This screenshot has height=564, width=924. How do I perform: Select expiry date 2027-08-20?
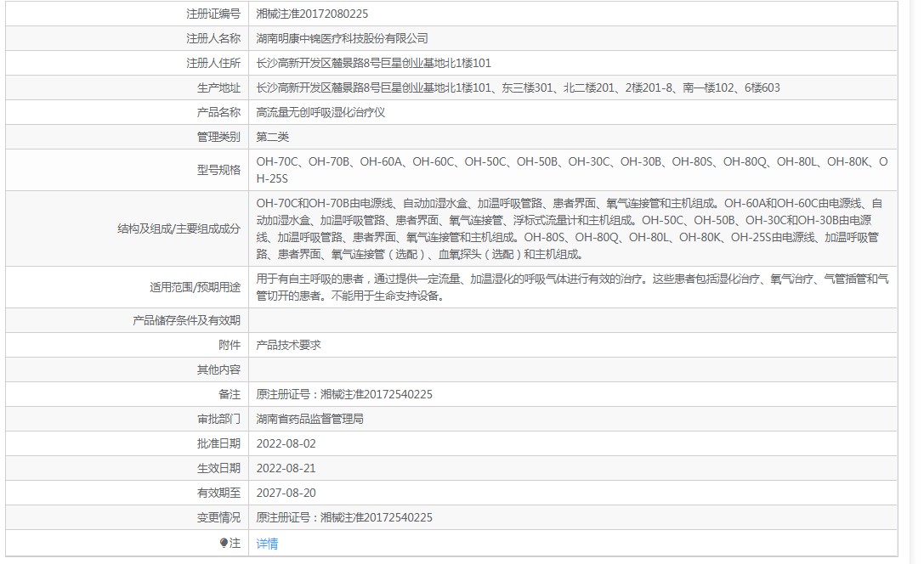click(286, 493)
